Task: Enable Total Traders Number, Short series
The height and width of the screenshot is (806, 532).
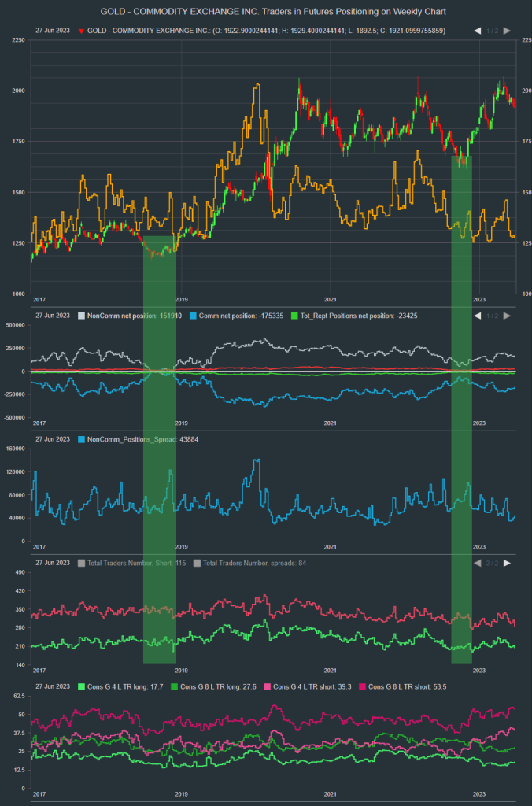Action: point(82,563)
